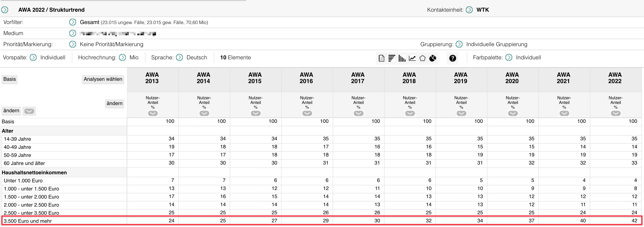Open dropdown under AWA 2022 Nutzer-Anteil
The image size is (644, 227).
pos(616,113)
